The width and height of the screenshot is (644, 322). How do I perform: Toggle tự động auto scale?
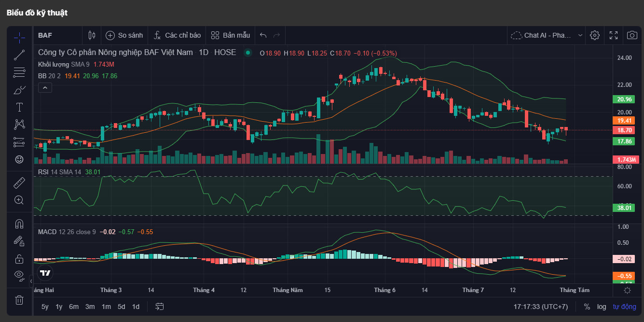coord(625,307)
